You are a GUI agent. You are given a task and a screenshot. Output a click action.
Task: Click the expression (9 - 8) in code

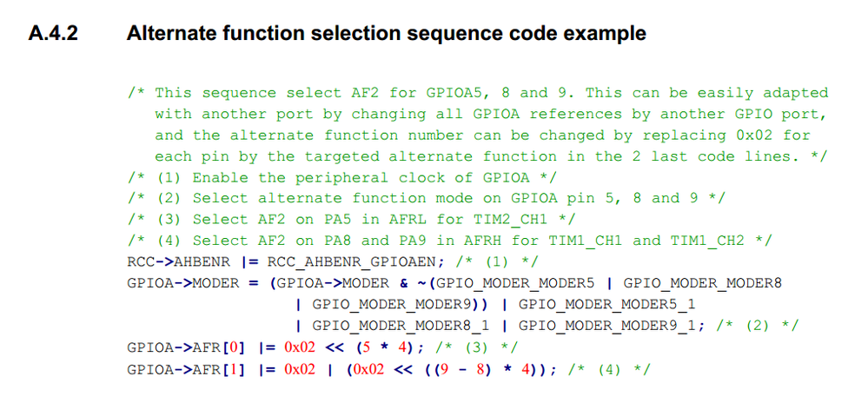pyautogui.click(x=465, y=368)
